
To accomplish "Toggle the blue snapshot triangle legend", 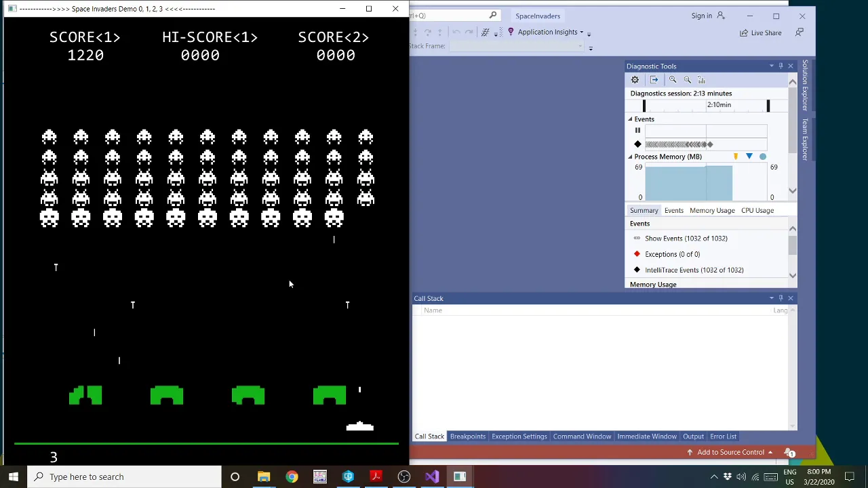I will (749, 157).
